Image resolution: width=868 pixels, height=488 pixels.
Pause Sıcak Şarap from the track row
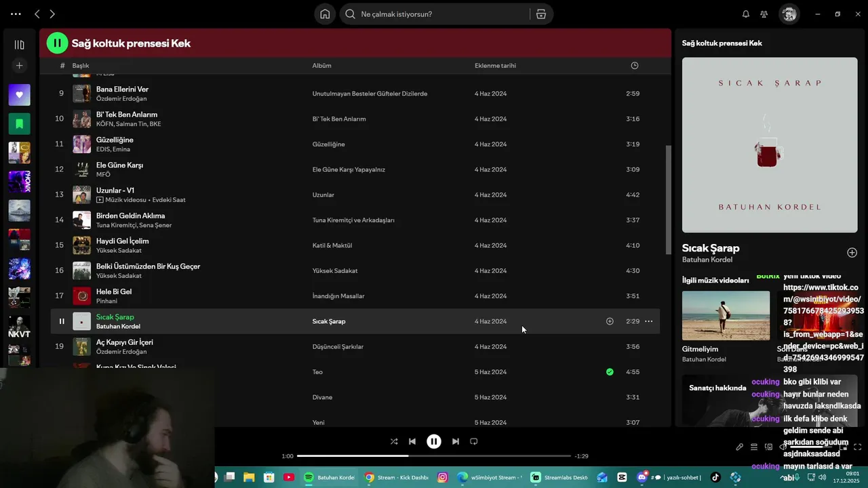62,321
